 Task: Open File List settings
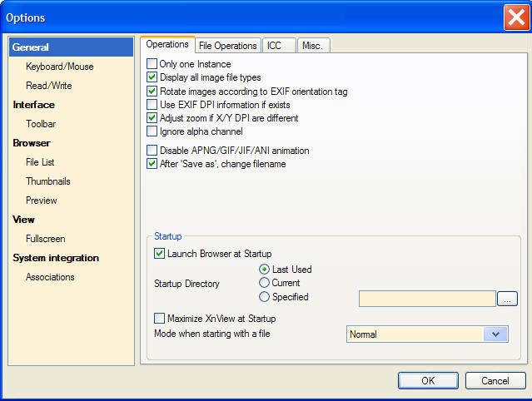[x=40, y=162]
